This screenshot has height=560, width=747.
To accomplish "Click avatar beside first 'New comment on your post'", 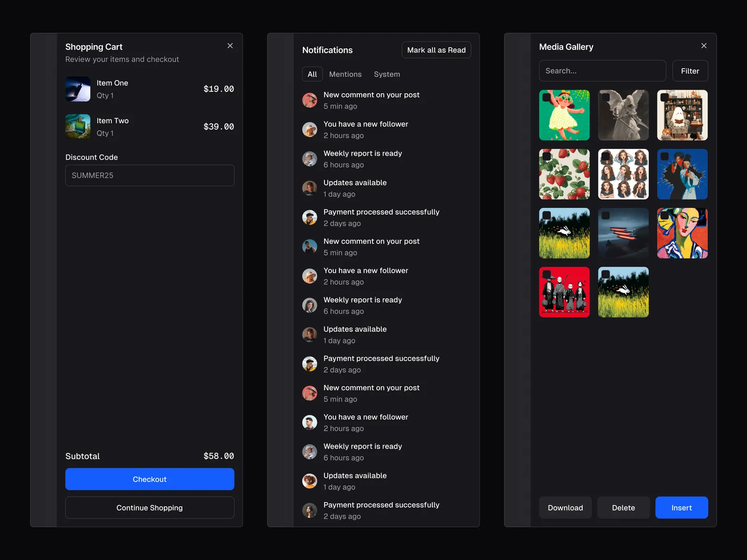I will [310, 100].
